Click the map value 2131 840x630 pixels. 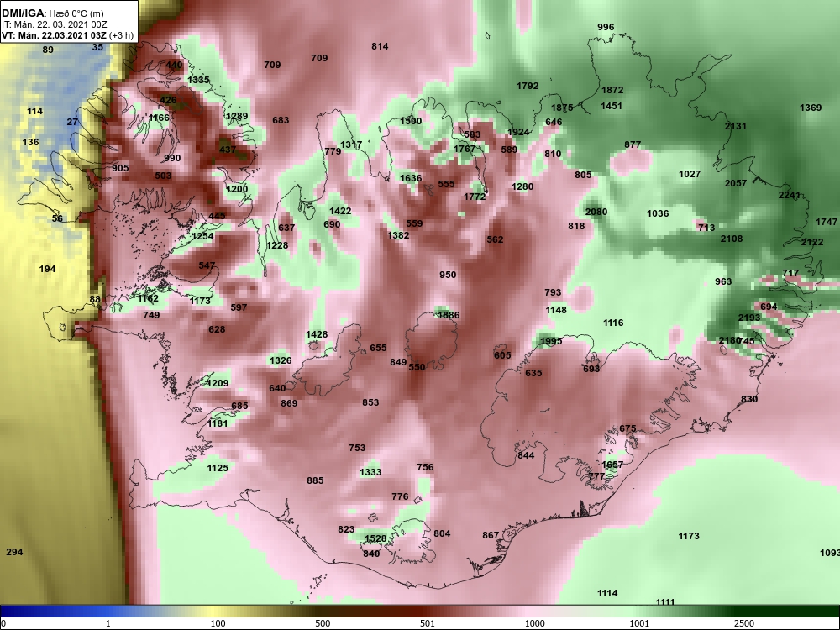[x=736, y=126]
